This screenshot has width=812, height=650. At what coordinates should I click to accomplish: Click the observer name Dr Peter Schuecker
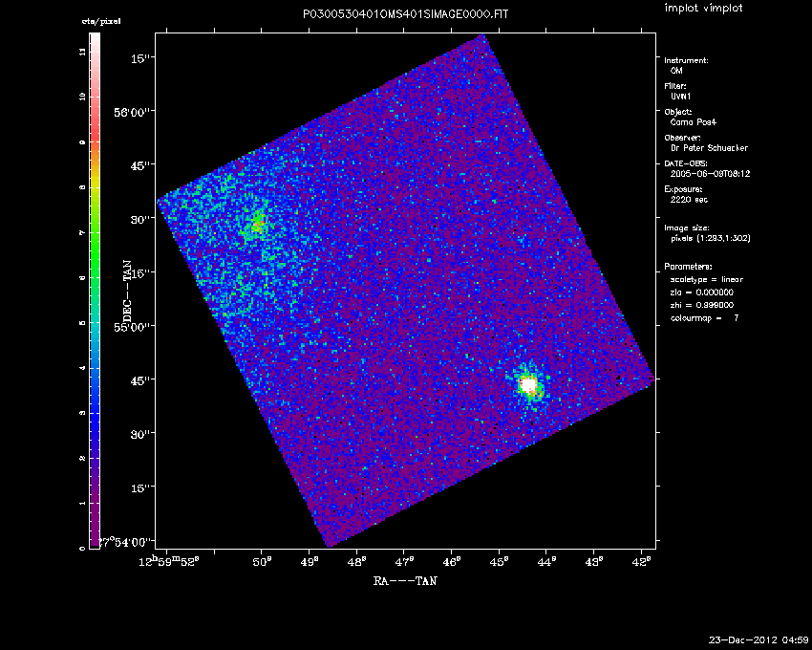point(710,148)
